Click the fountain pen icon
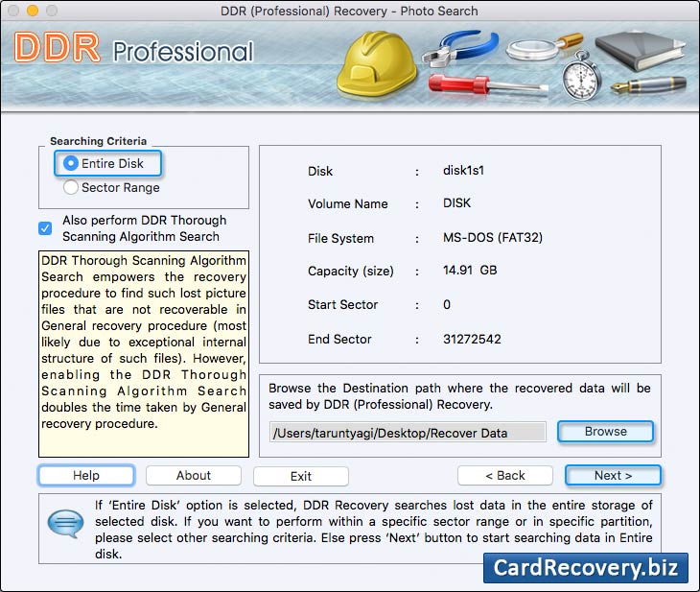Viewport: 700px width, 592px height. 648,84
